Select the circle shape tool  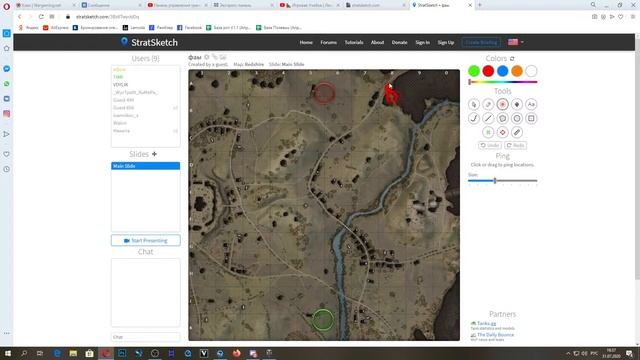click(x=517, y=118)
